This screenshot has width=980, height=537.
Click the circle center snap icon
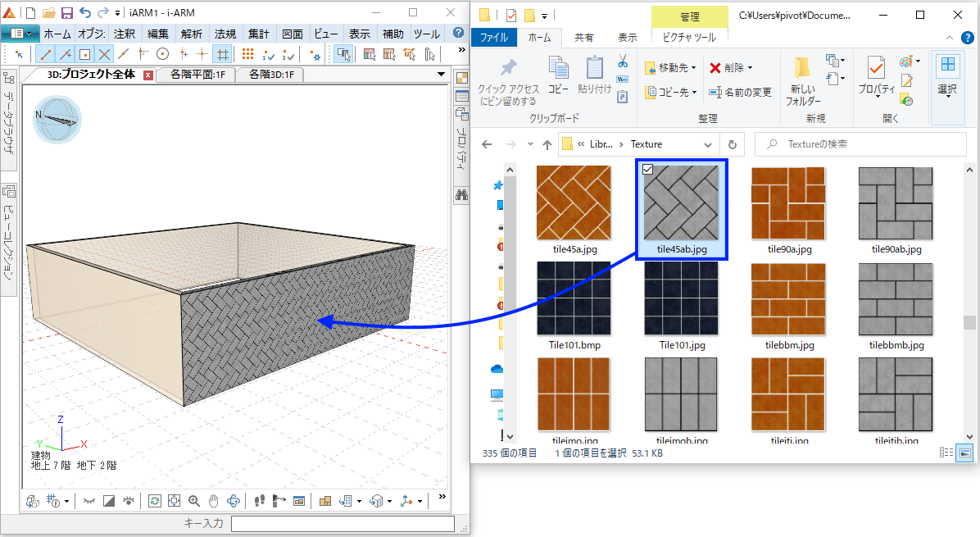[x=162, y=54]
